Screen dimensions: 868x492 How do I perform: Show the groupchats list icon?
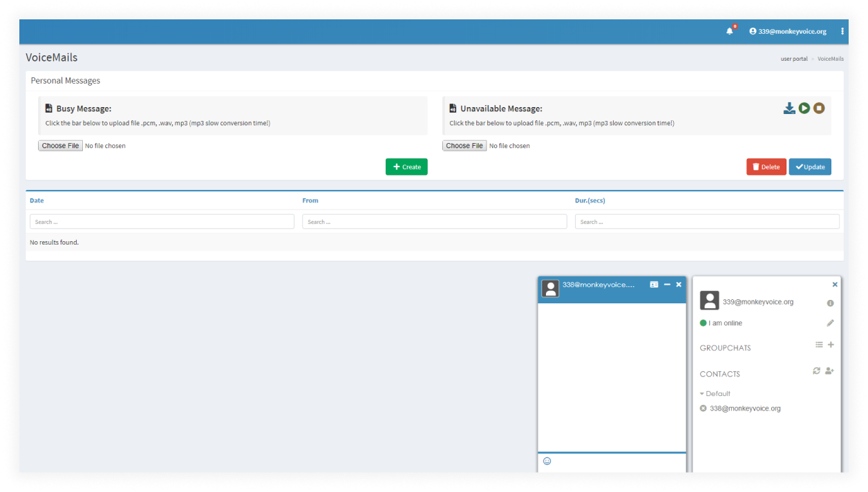coord(819,345)
